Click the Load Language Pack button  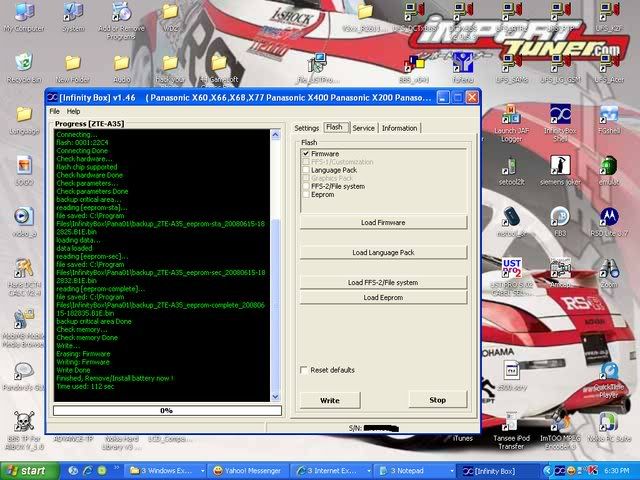383,253
